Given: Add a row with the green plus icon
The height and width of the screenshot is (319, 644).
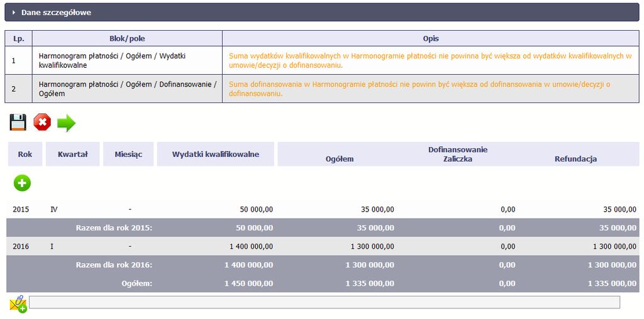Looking at the screenshot, I should coord(22,183).
